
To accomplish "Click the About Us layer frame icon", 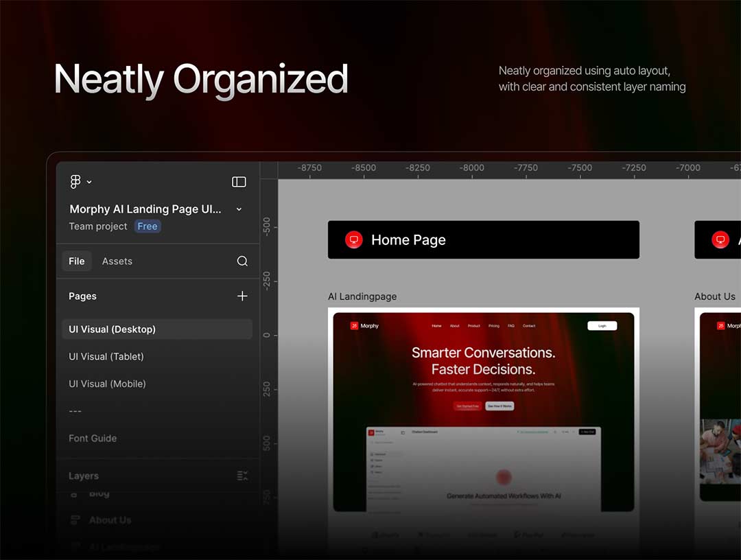I will [75, 520].
